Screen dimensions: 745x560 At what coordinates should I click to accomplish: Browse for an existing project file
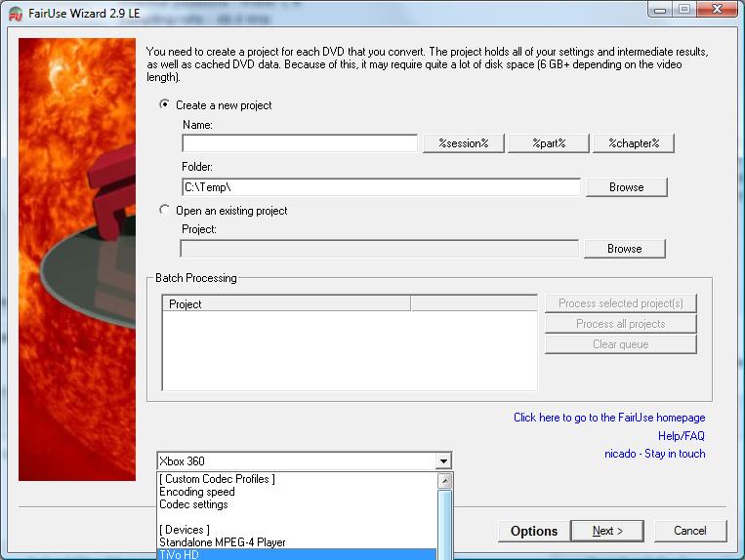tap(624, 249)
